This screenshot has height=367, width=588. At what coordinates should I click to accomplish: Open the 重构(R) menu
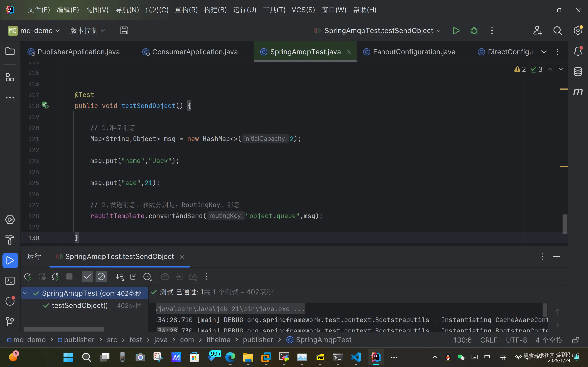pyautogui.click(x=186, y=10)
